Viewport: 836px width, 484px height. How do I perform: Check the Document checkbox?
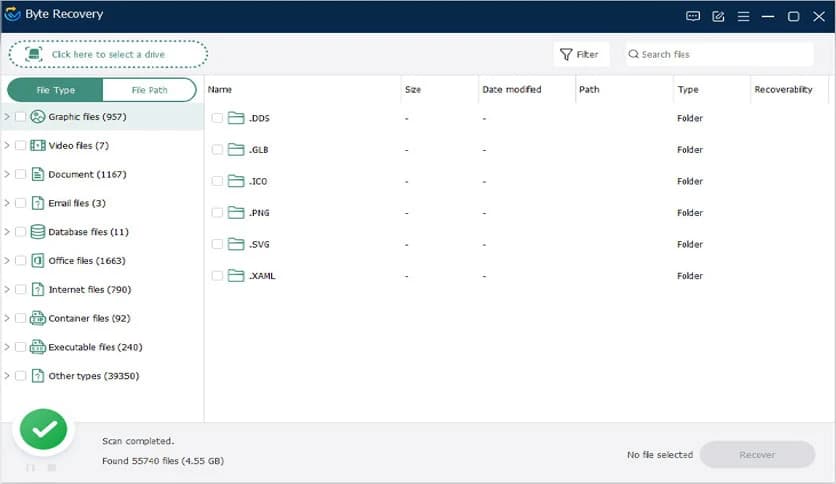tap(20, 174)
